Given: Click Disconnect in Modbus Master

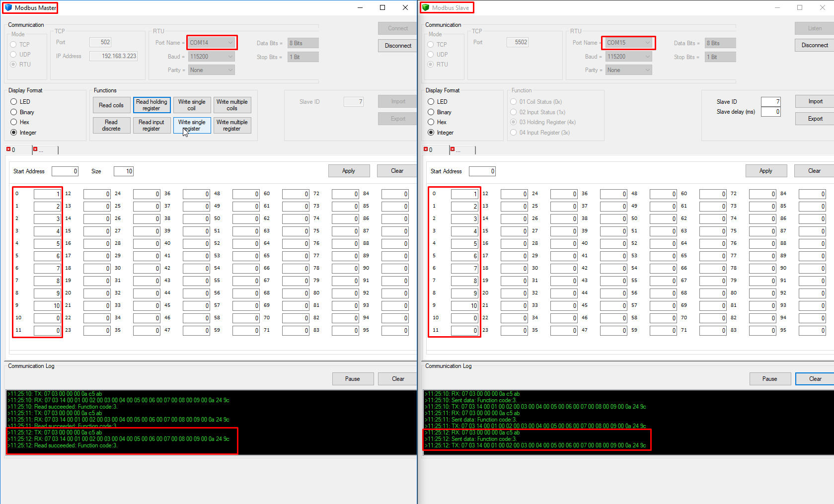Looking at the screenshot, I should click(x=398, y=46).
